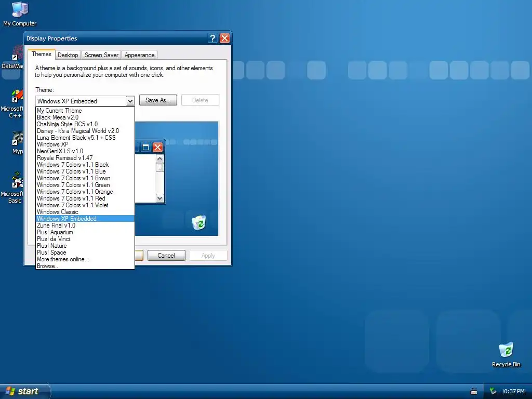Choose More themes online... entry
This screenshot has height=399, width=532.
[x=85, y=259]
